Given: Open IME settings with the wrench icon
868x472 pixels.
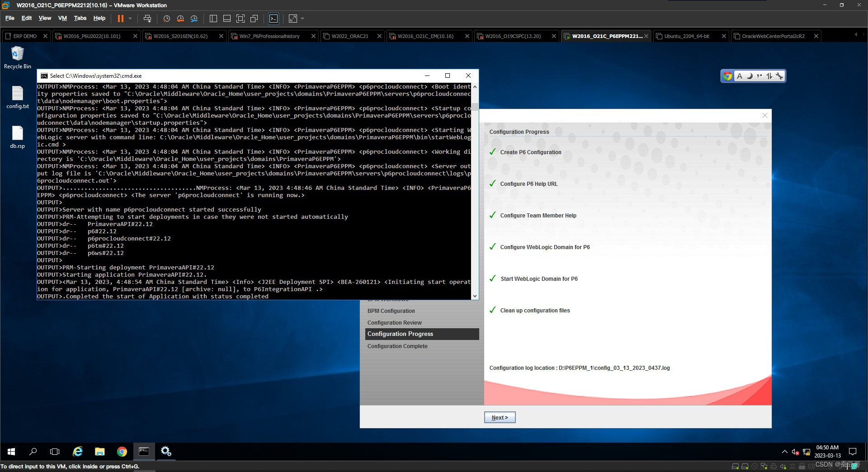Looking at the screenshot, I should pyautogui.click(x=779, y=76).
